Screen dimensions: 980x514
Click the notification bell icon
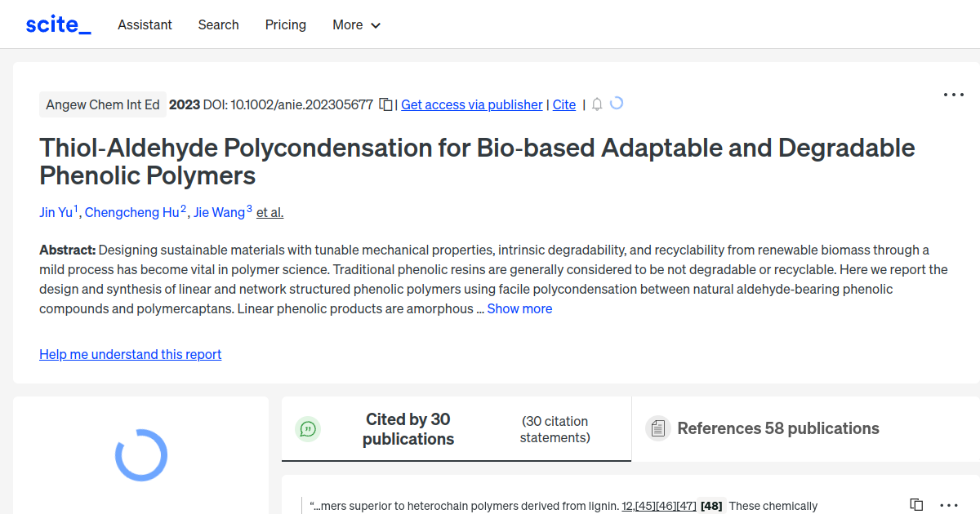coord(596,104)
